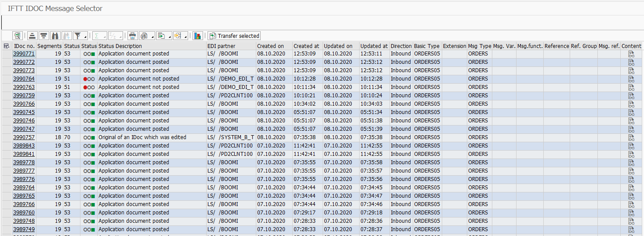The width and height of the screenshot is (644, 236).
Task: Open IDoc number 3989843 link
Action: coord(24,146)
